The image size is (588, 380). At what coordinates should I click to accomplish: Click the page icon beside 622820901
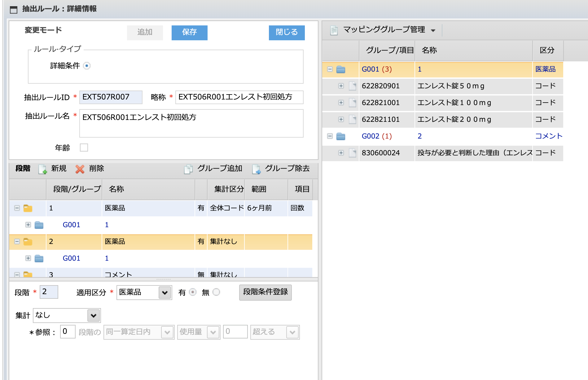[x=353, y=86]
